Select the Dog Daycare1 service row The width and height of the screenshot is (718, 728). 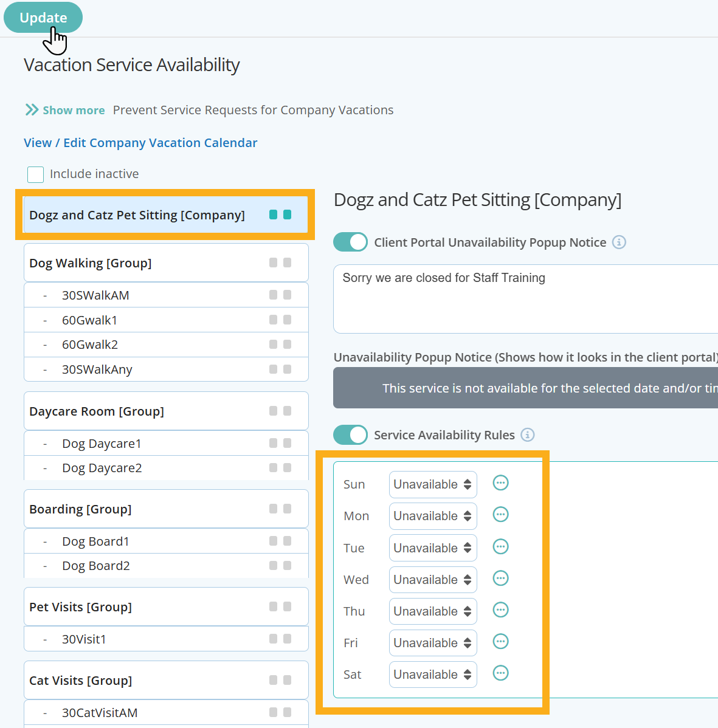[x=102, y=443]
